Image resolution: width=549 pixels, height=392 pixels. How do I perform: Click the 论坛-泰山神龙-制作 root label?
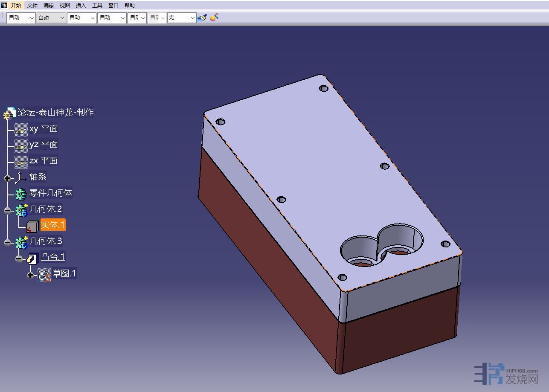click(x=55, y=112)
